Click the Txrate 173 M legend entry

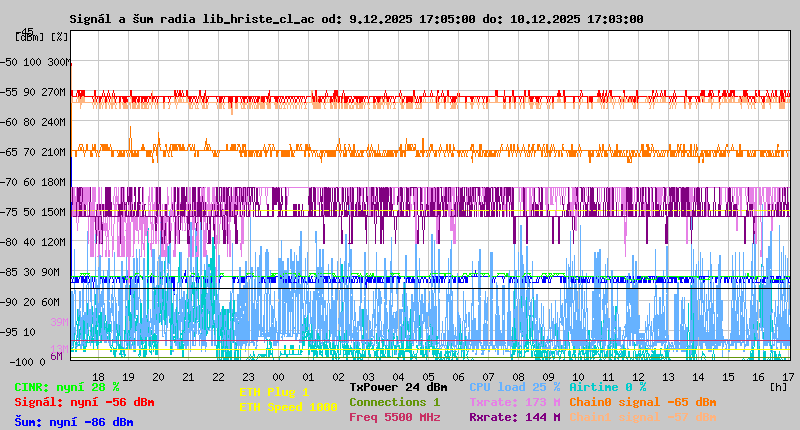[514, 402]
